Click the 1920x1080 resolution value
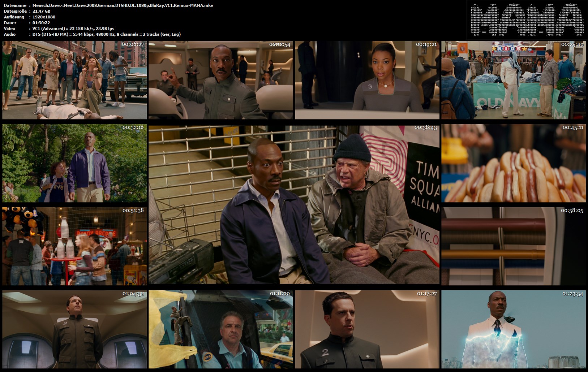This screenshot has height=372, width=588. (44, 17)
